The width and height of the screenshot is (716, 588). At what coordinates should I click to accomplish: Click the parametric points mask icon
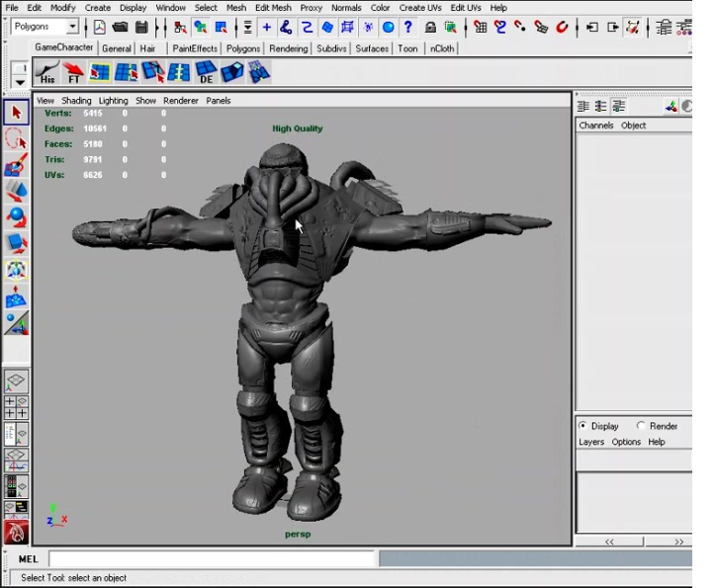(x=287, y=28)
